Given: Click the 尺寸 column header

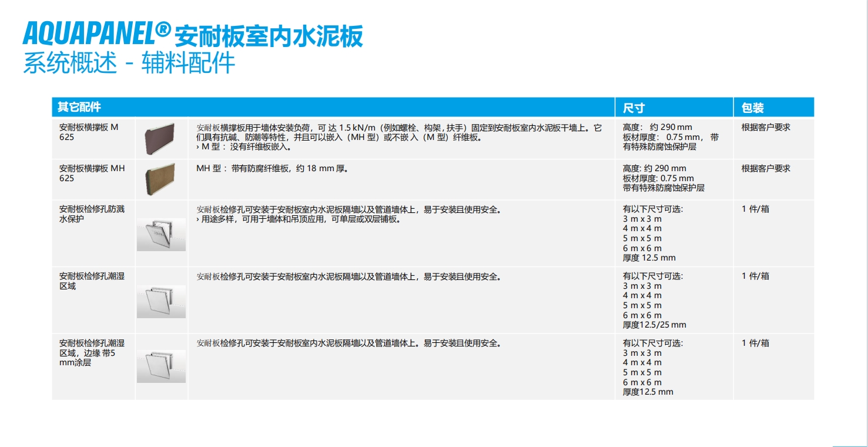Looking at the screenshot, I should tap(634, 108).
